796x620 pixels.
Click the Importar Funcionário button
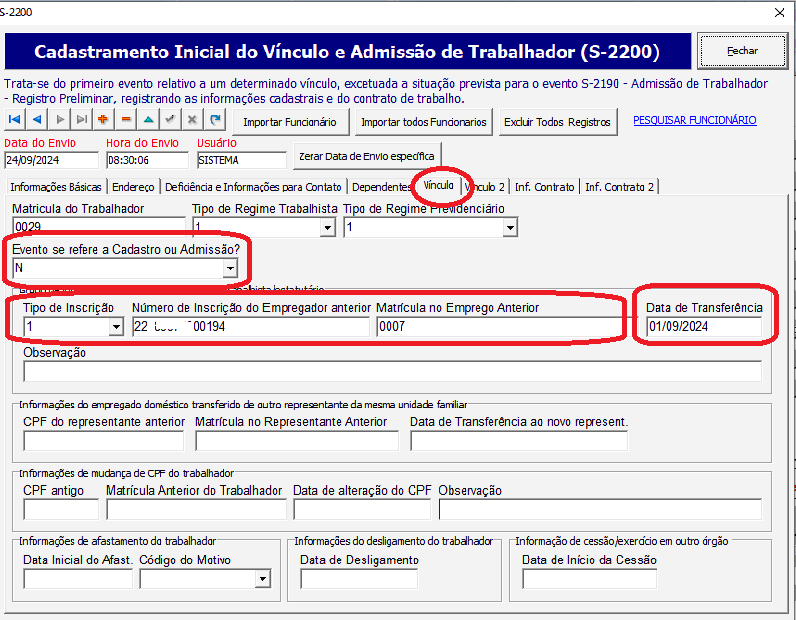(x=290, y=122)
